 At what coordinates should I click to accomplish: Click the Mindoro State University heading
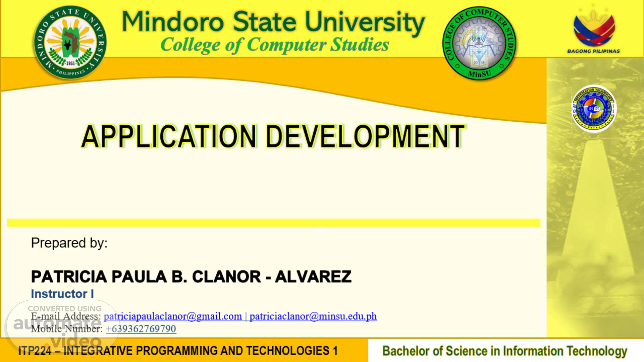click(273, 22)
